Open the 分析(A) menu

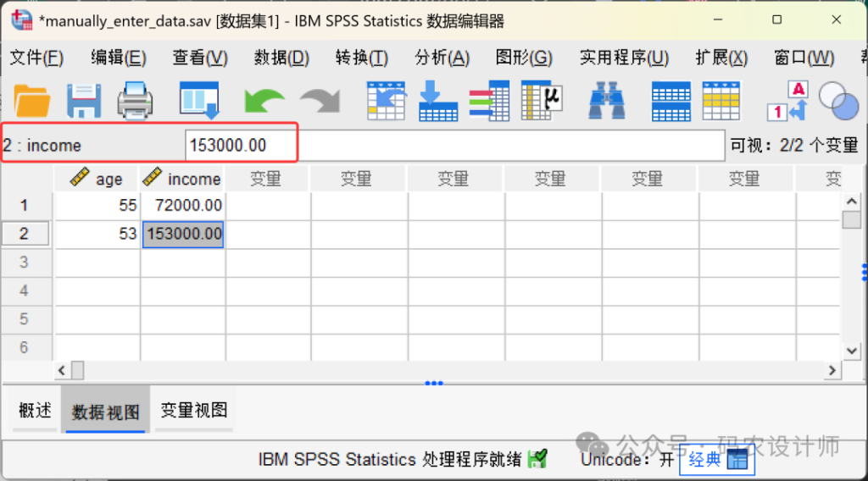pos(442,58)
